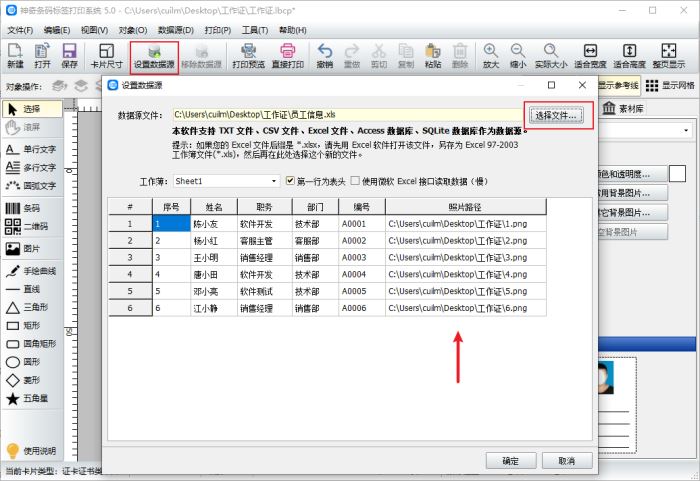Click the 设置数据源 toolbar icon
700x481 pixels.
point(154,56)
